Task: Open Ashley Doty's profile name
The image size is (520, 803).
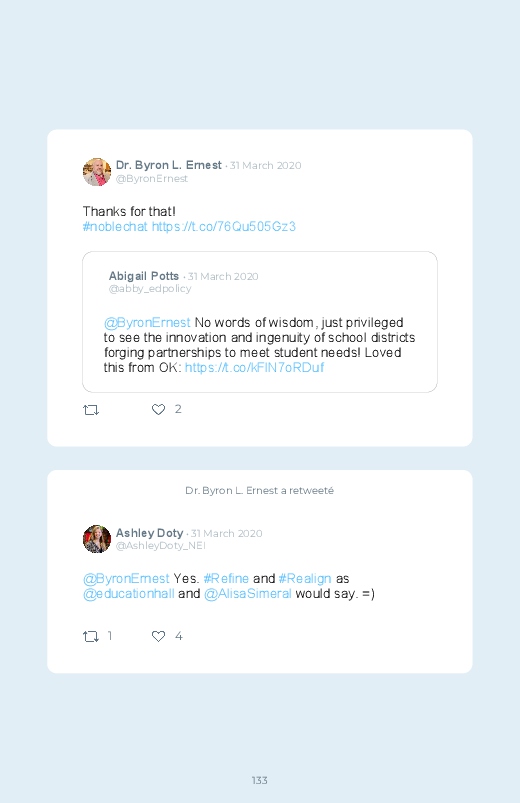Action: click(149, 533)
